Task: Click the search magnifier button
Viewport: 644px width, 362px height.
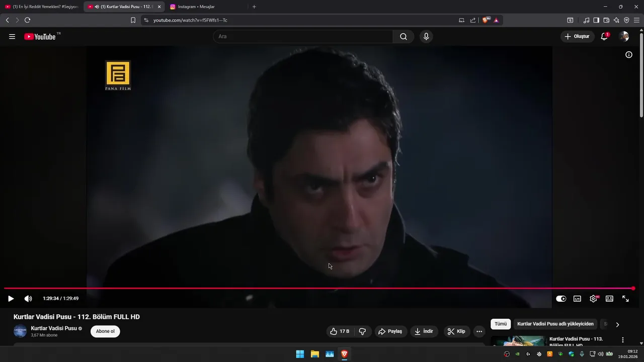Action: click(x=404, y=37)
